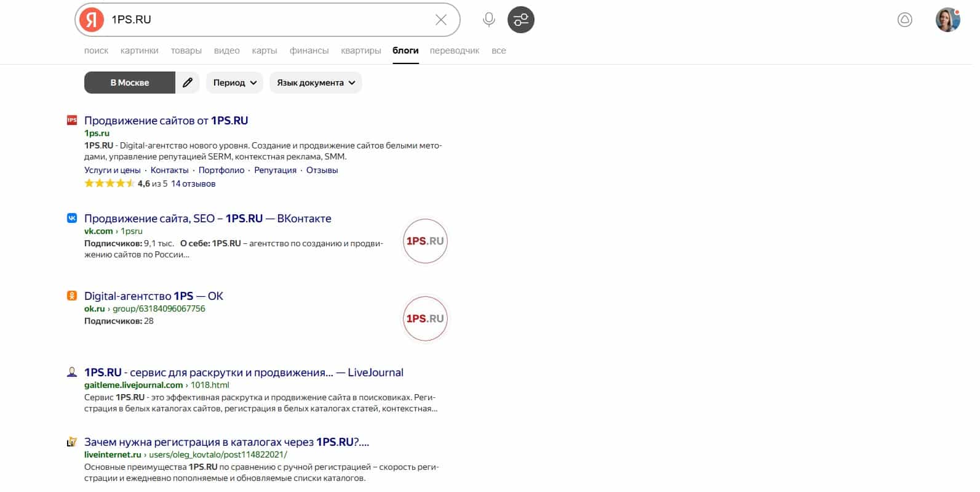
Task: Start voice search with the microphone icon
Action: click(x=489, y=20)
